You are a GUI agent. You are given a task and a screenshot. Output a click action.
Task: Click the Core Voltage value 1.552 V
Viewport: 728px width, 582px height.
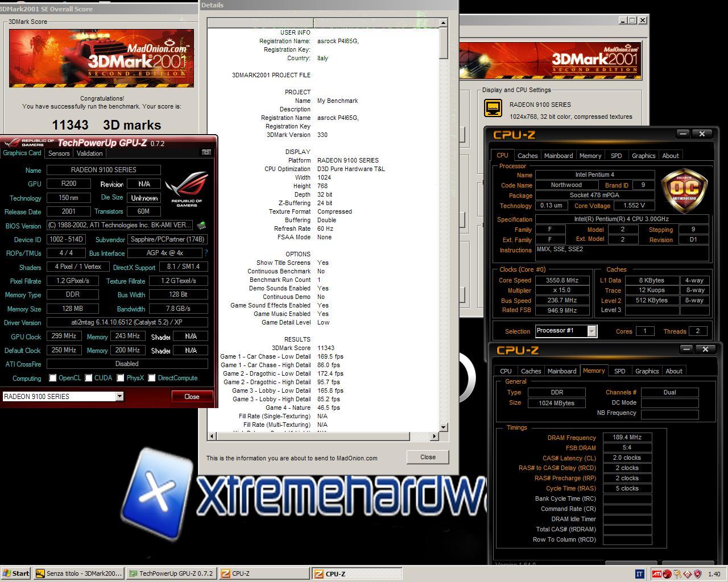click(634, 206)
